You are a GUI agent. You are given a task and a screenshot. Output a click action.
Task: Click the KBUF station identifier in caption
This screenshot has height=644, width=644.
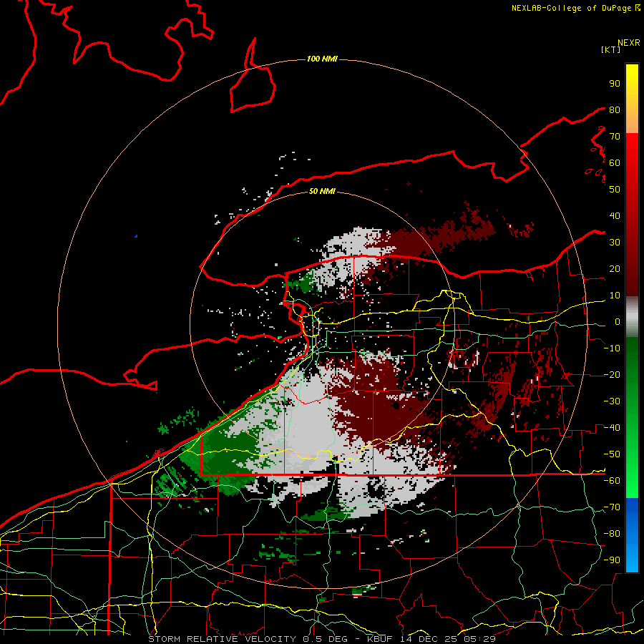(x=380, y=639)
